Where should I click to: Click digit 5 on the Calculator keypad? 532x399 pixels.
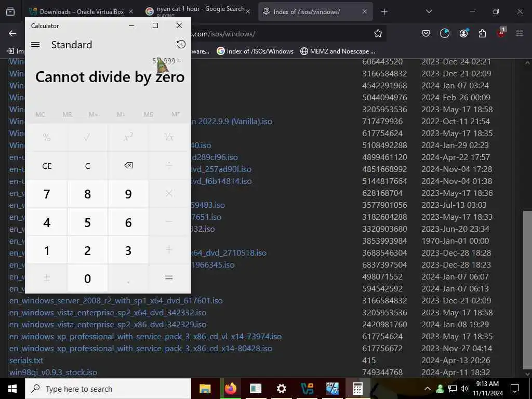[x=87, y=222]
